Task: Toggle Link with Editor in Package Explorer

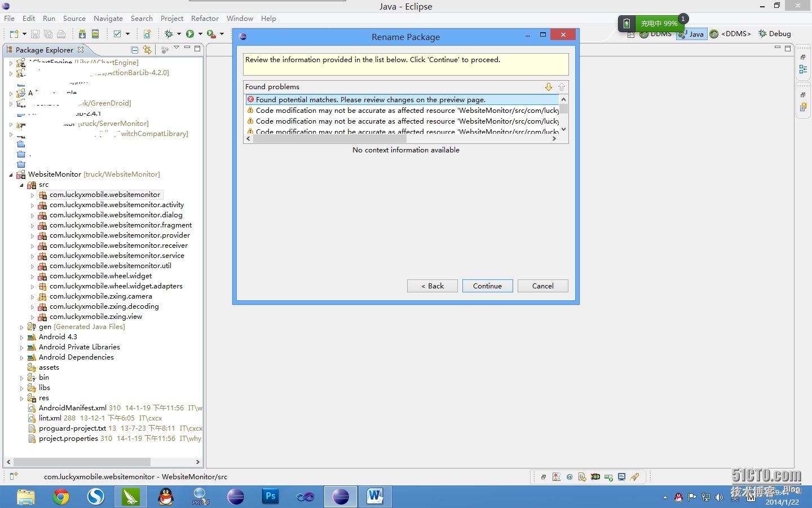Action: click(x=147, y=50)
